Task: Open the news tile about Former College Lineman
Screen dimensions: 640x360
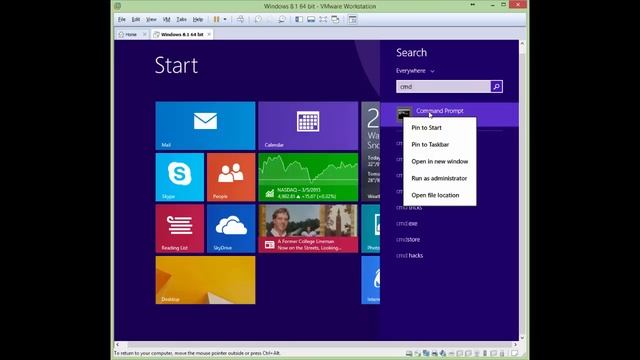Action: point(308,229)
